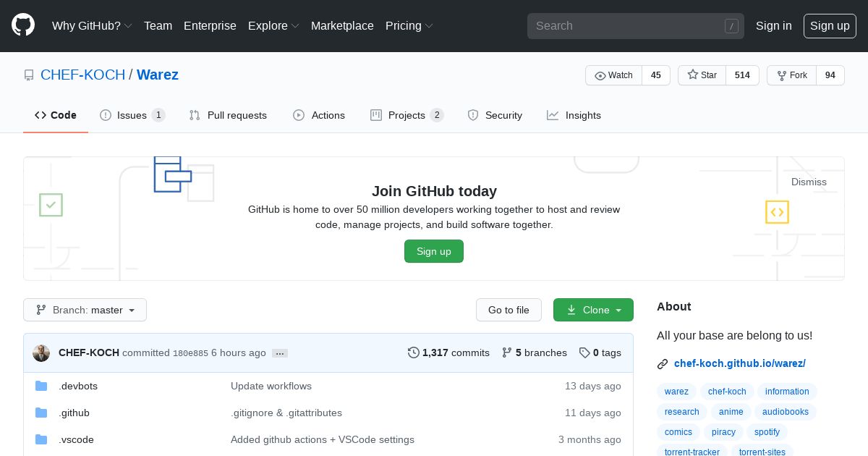Click the chef-koch topic tag

(x=727, y=392)
